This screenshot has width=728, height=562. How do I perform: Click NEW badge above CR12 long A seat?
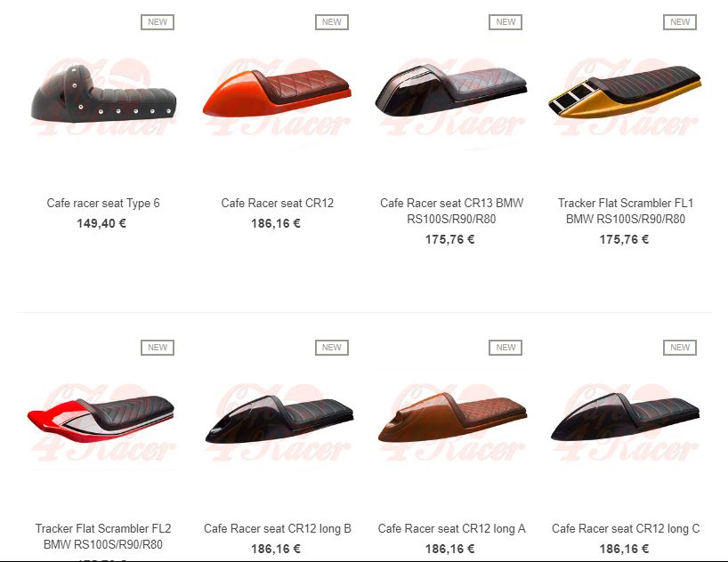click(506, 348)
